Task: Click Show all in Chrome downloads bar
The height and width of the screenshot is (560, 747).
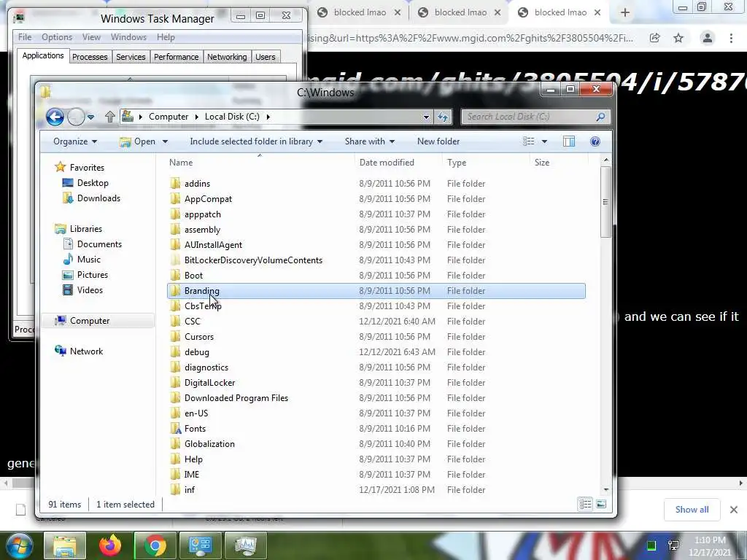Action: pos(692,510)
